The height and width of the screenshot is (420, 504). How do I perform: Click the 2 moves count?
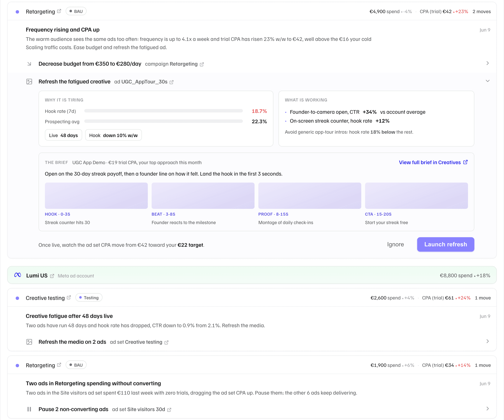pos(481,11)
